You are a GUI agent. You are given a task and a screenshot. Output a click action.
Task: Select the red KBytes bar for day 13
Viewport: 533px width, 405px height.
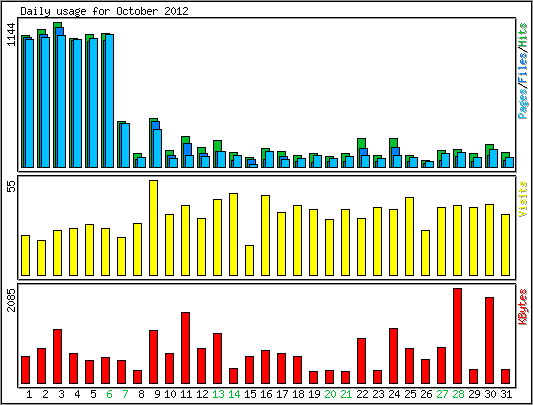(217, 358)
